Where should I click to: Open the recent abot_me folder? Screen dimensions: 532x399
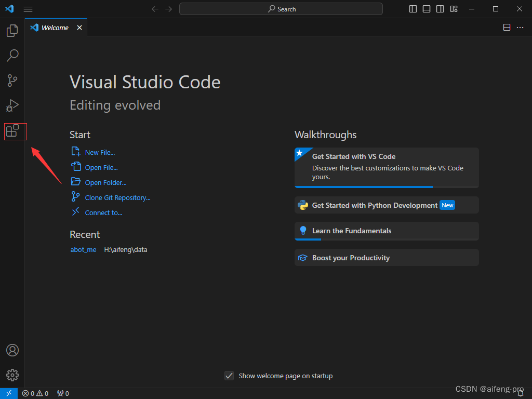(x=83, y=250)
